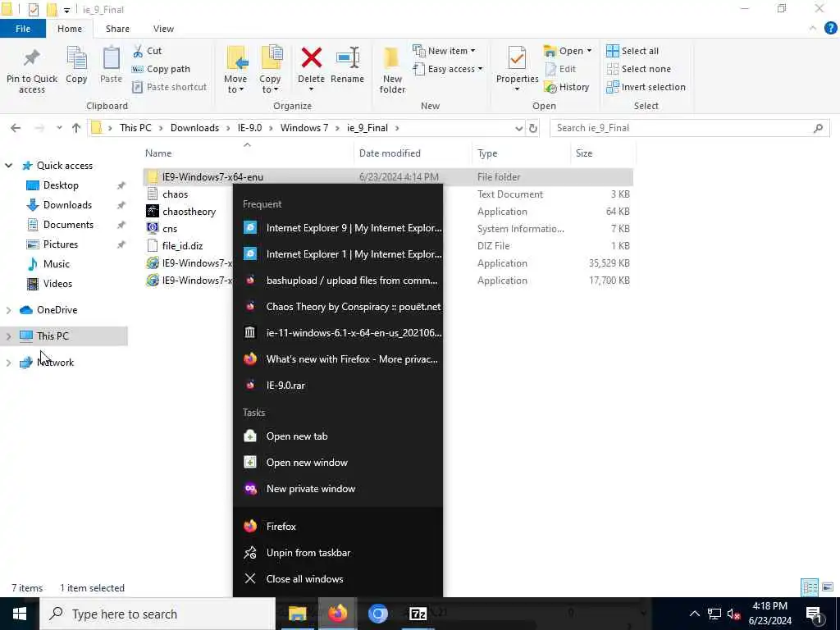Open the Help question mark icon
The height and width of the screenshot is (630, 840).
(830, 29)
